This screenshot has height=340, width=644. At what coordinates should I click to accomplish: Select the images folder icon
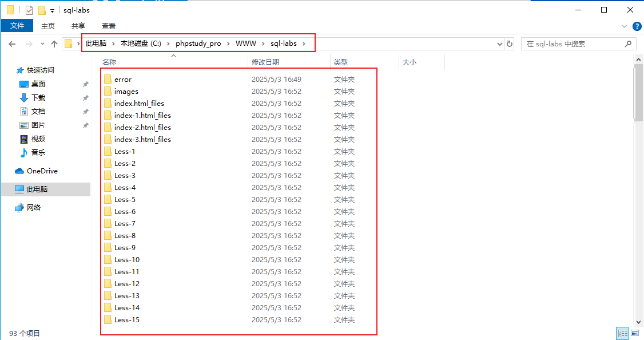click(108, 91)
